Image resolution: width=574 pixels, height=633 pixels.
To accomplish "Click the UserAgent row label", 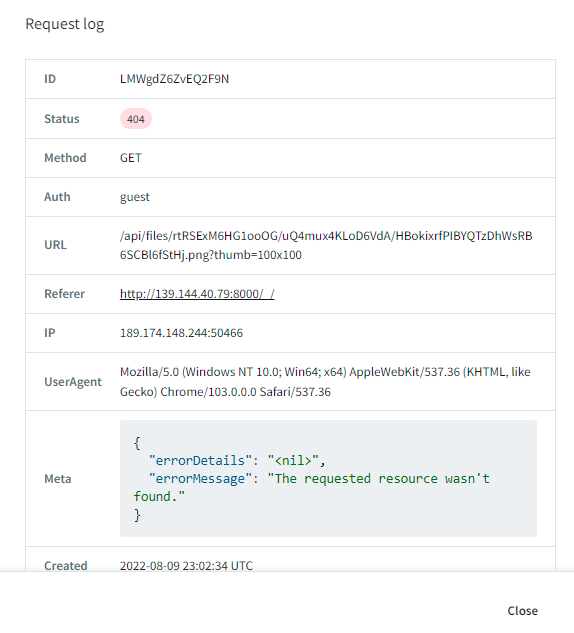I will 73,381.
